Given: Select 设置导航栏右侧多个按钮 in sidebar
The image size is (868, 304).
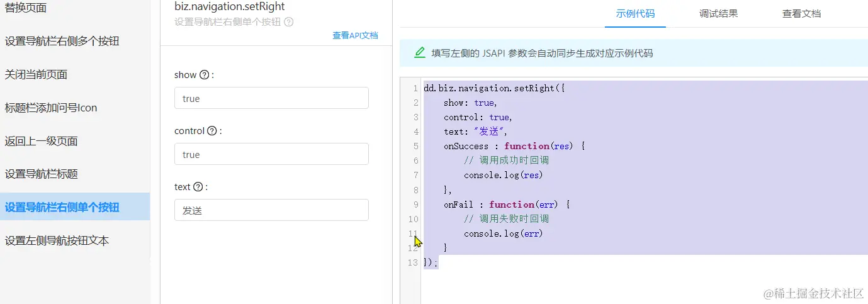Looking at the screenshot, I should click(62, 42).
